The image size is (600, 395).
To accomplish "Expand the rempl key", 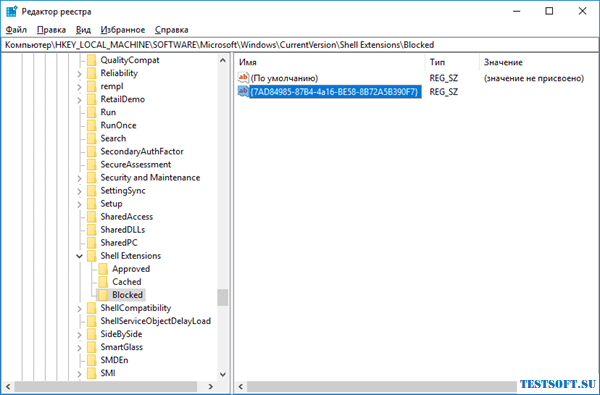I will tap(79, 87).
